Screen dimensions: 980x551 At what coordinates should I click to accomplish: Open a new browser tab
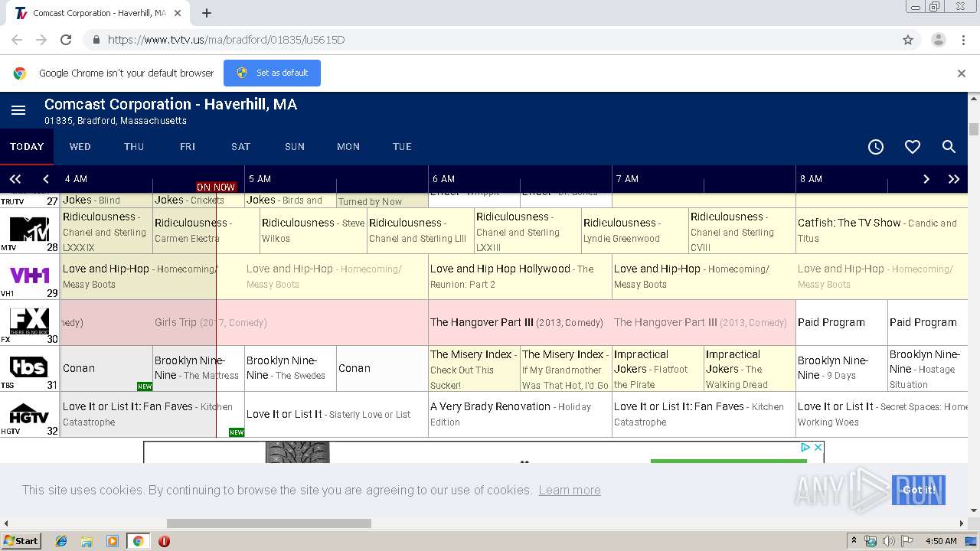207,13
